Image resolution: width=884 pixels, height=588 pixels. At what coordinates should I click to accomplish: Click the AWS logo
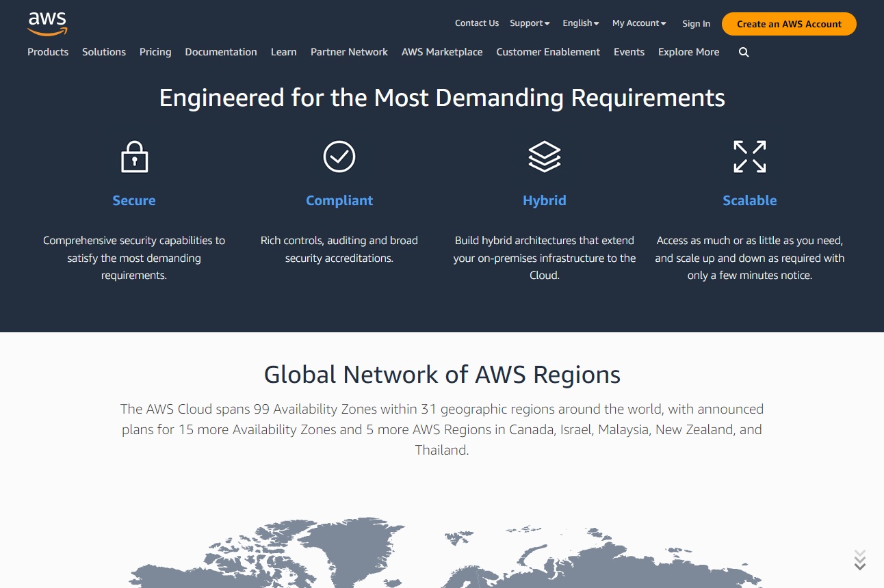(47, 24)
